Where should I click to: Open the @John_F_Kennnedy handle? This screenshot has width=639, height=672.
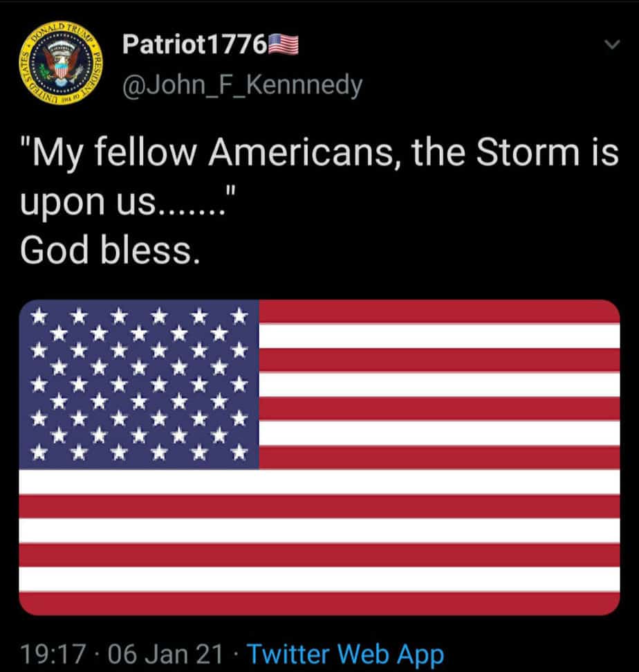click(x=243, y=85)
